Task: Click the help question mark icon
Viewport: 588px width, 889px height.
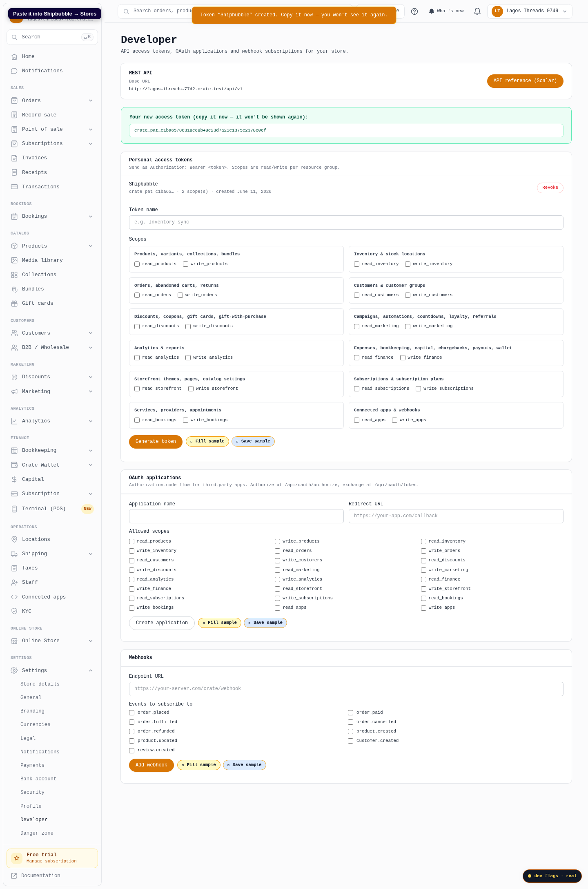Action: [414, 11]
